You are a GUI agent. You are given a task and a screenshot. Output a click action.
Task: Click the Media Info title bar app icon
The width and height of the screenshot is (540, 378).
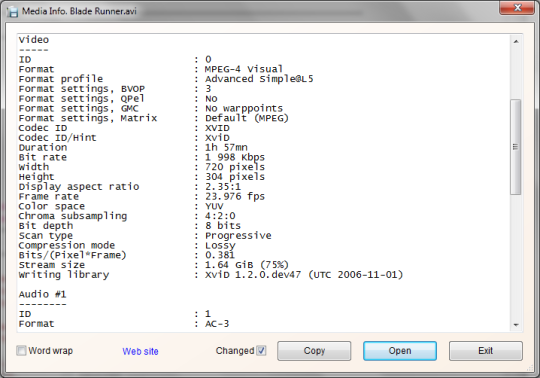click(13, 11)
